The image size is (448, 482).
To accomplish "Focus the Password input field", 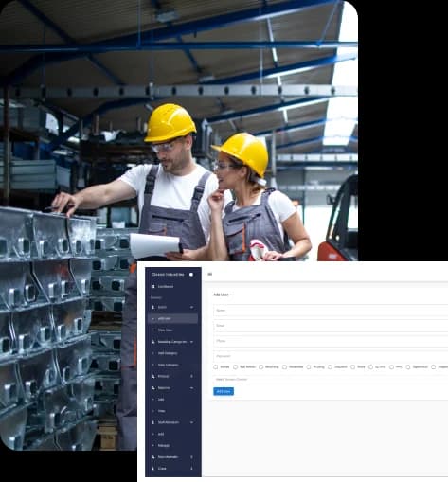I will pos(331,356).
